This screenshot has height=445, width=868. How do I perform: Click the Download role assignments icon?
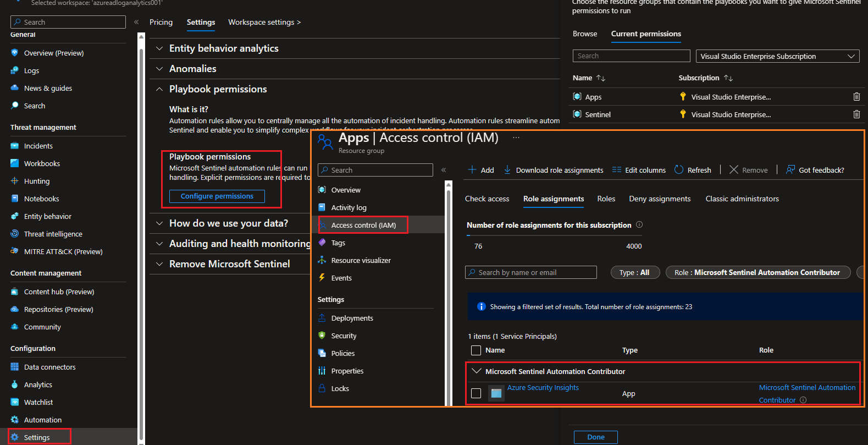(x=507, y=169)
